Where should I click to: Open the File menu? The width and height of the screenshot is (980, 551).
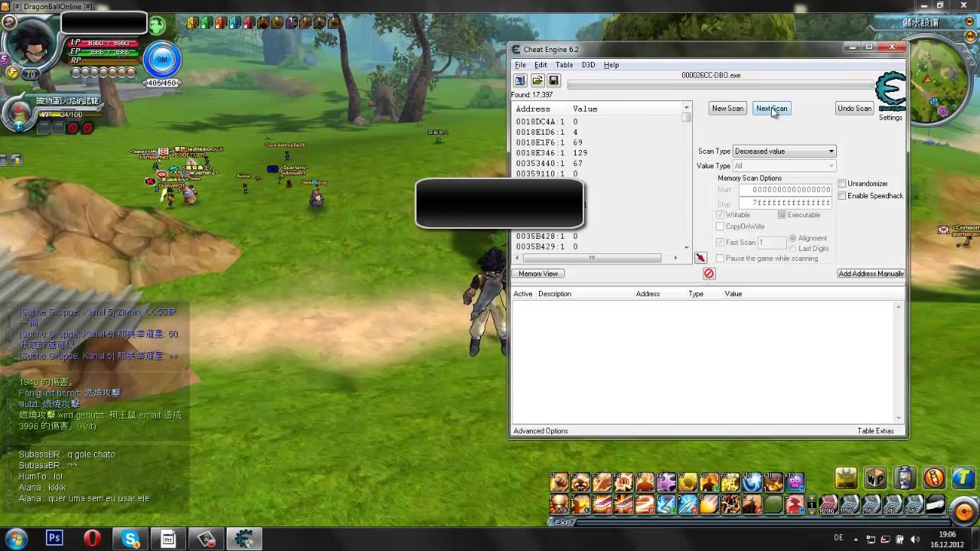[521, 65]
